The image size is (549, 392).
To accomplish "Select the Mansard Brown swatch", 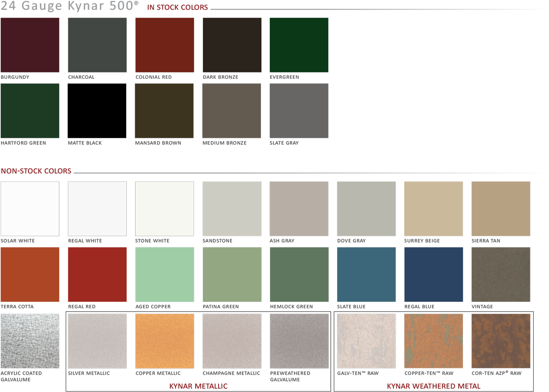I will click(x=164, y=110).
